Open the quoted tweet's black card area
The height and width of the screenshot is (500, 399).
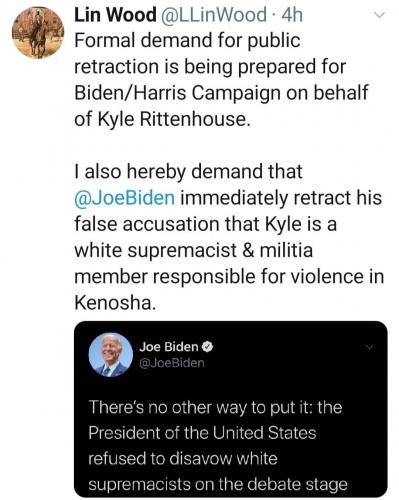click(x=231, y=409)
